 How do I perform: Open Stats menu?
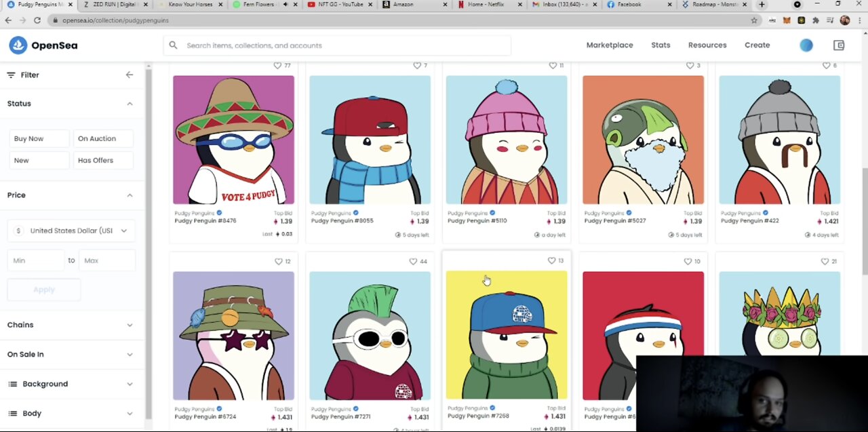[x=660, y=45]
